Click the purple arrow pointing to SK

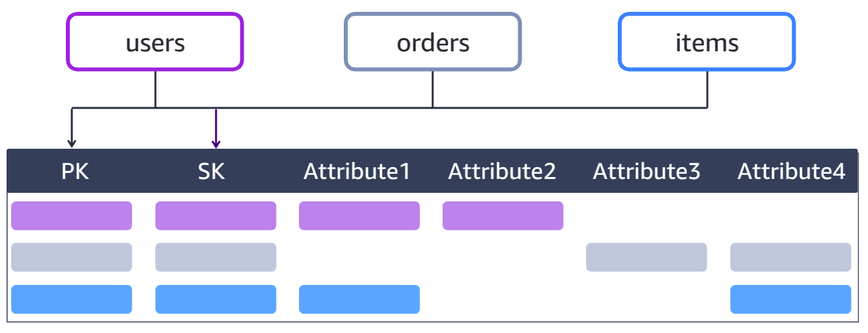(216, 129)
